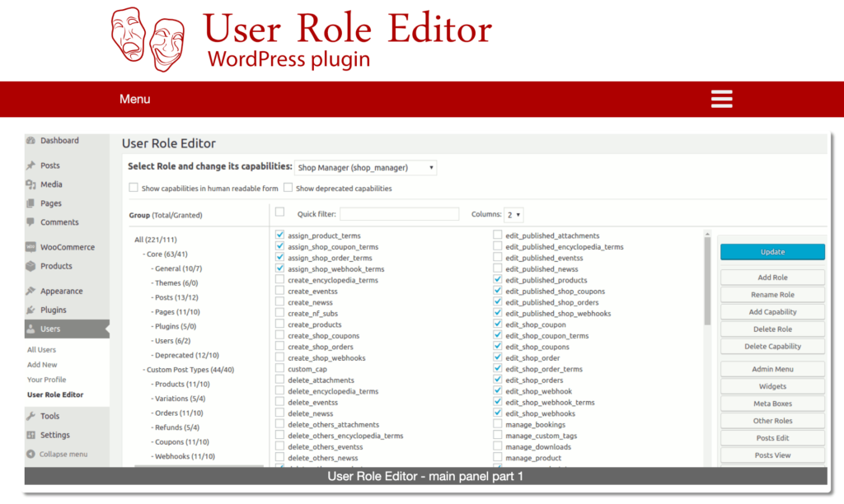The width and height of the screenshot is (844, 504).
Task: Select the Variations (5/4) group
Action: tap(180, 399)
